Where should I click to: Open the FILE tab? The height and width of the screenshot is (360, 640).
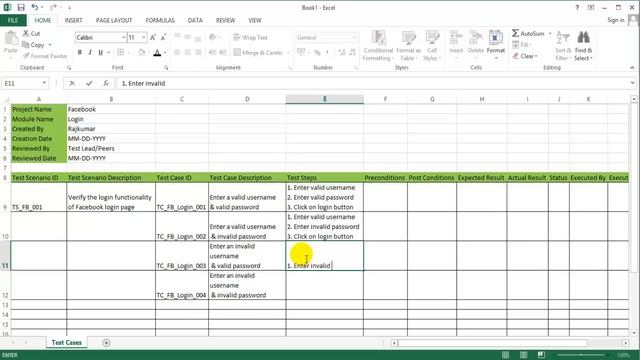13,20
